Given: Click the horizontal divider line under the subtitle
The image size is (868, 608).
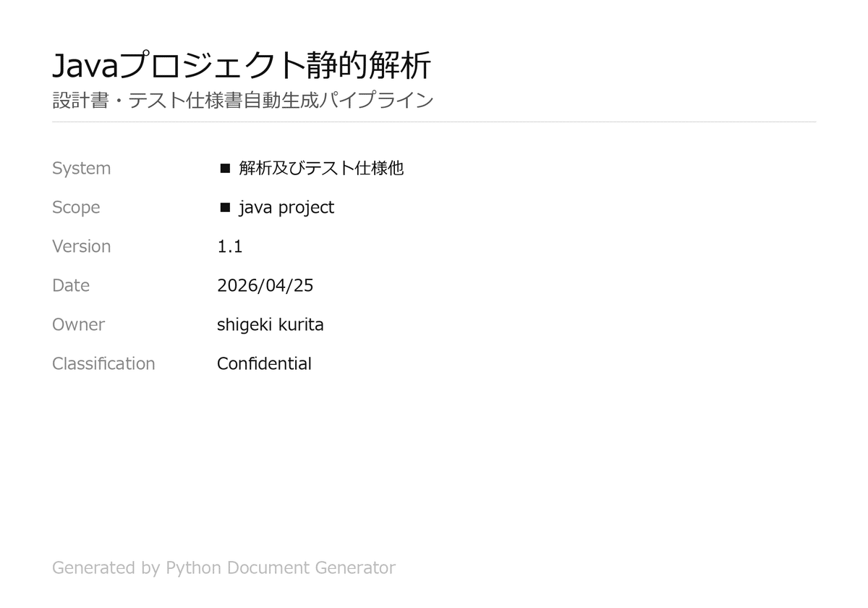Looking at the screenshot, I should point(434,122).
